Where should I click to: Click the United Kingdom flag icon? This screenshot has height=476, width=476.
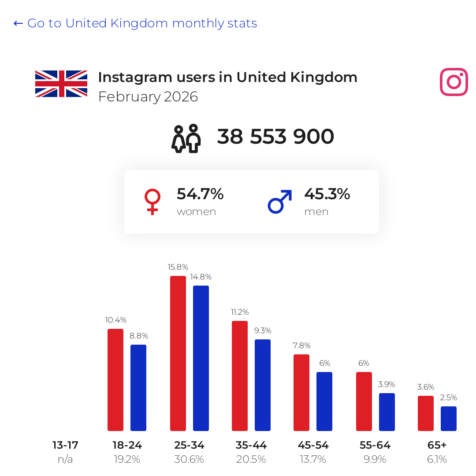tap(61, 84)
